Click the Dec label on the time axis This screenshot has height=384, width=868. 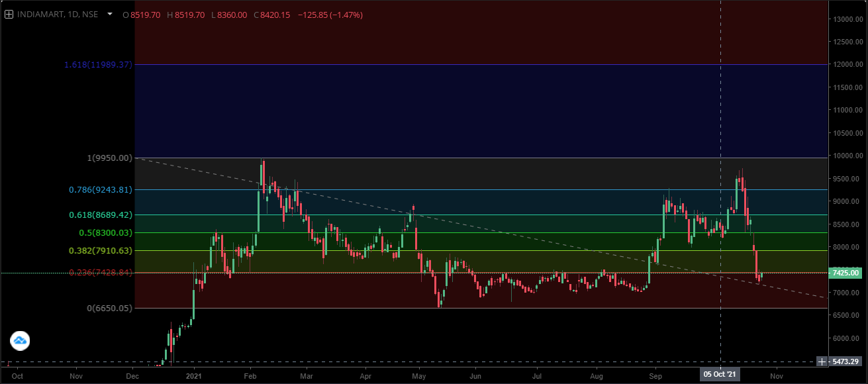(132, 375)
